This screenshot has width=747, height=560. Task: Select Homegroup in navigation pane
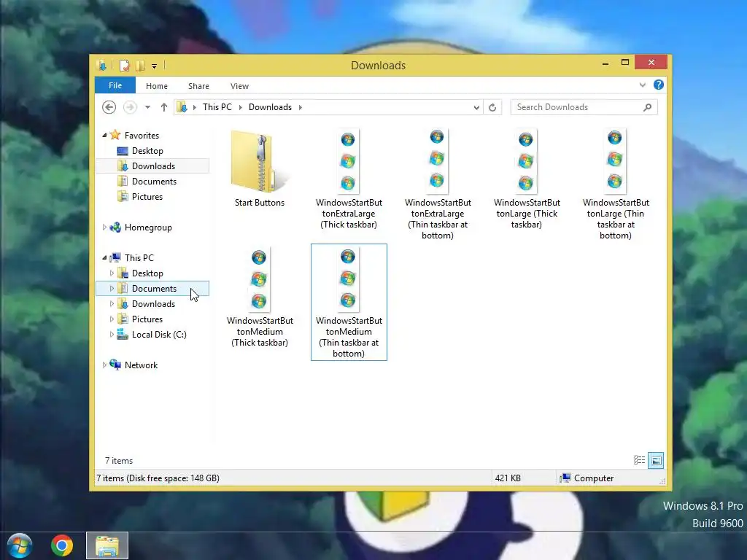[148, 227]
